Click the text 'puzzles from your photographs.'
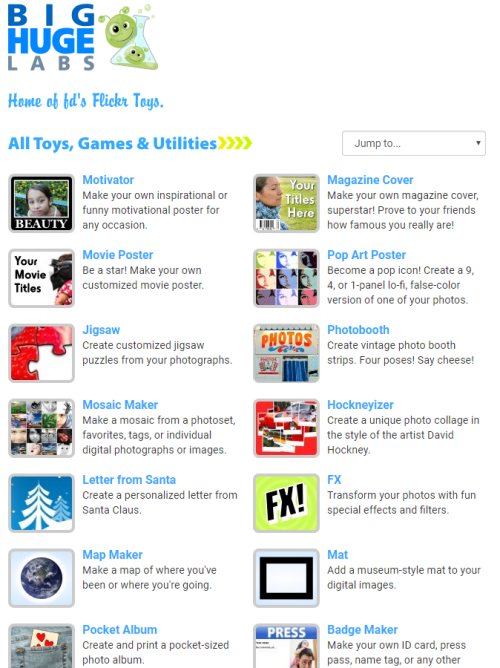Image resolution: width=500 pixels, height=668 pixels. click(x=157, y=360)
